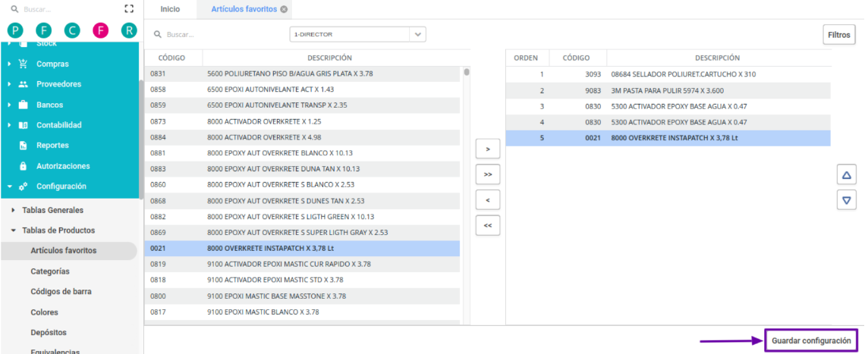
Task: Open Reportes in the sidebar
Action: 52,146
